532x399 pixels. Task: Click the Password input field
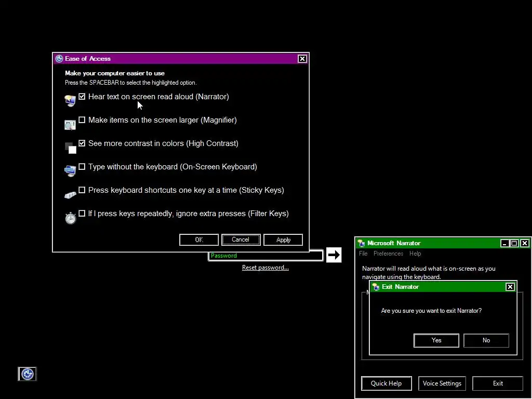point(265,256)
